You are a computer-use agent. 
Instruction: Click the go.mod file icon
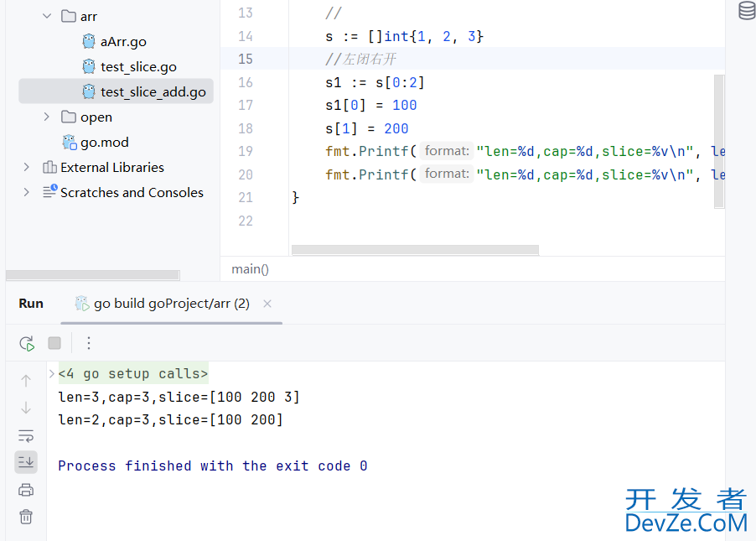[70, 142]
